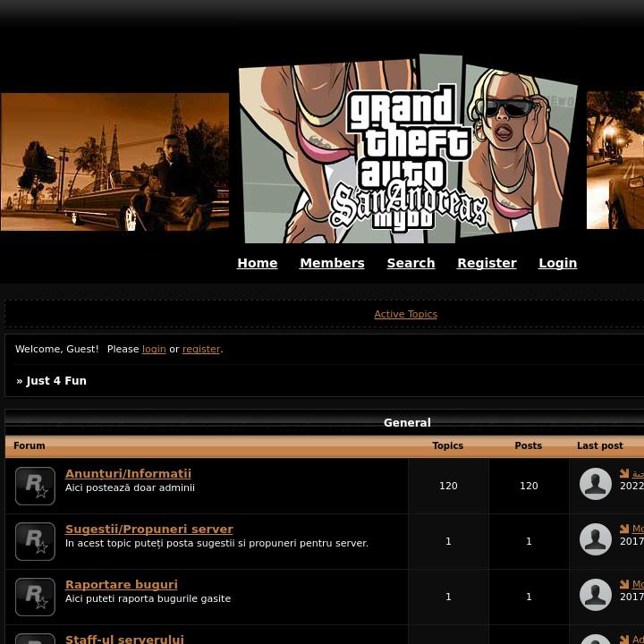The height and width of the screenshot is (644, 644).
Task: Click the avatar in Sugestii/Propuneri server row
Action: point(595,539)
